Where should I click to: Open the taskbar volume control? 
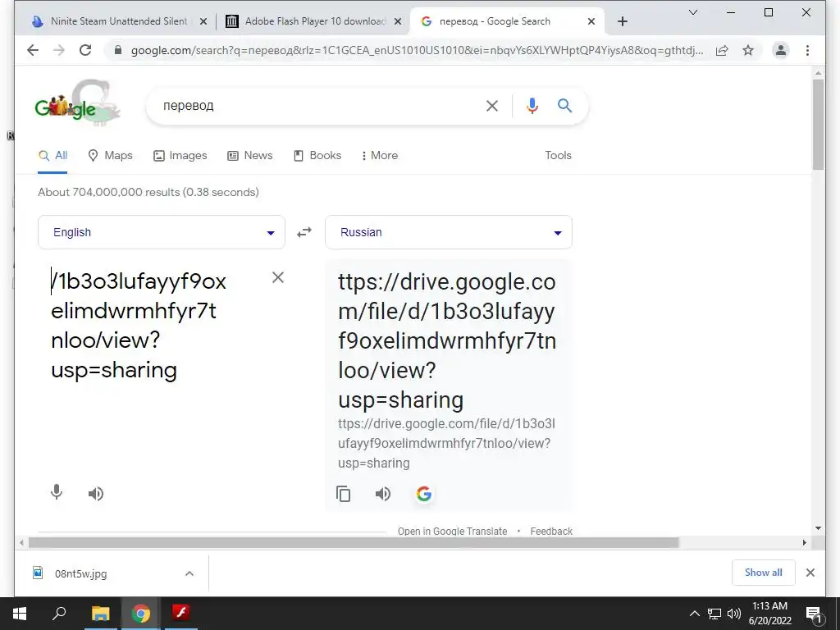coord(734,614)
